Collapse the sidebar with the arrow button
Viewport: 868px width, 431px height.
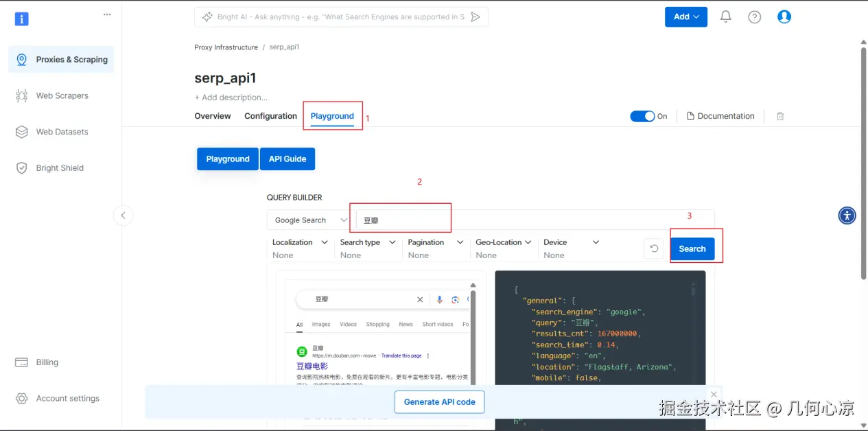point(123,215)
